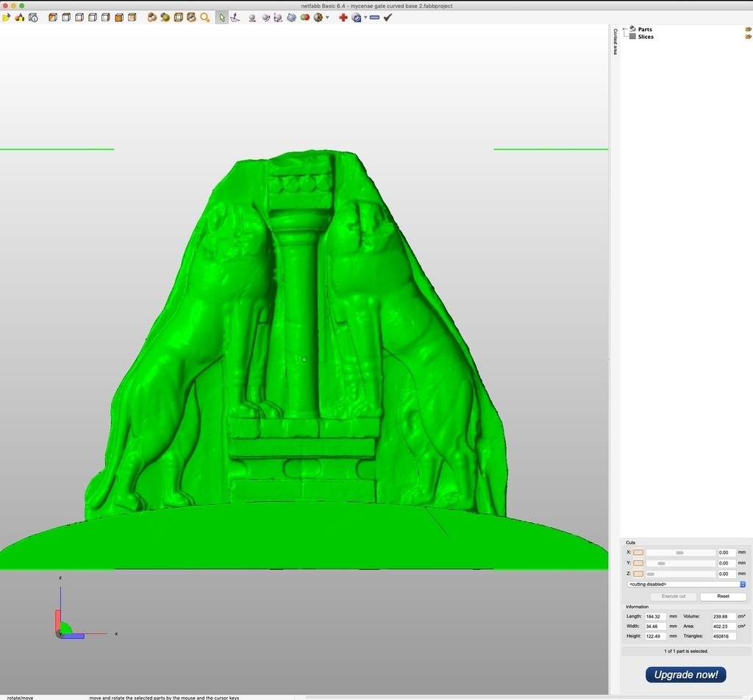Click the blue minus bar icon

click(x=374, y=18)
